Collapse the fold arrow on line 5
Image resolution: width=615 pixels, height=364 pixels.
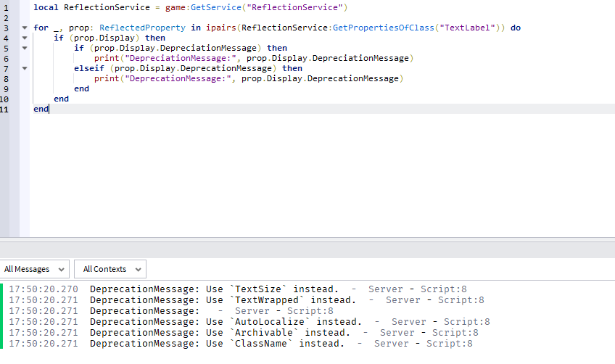click(25, 49)
